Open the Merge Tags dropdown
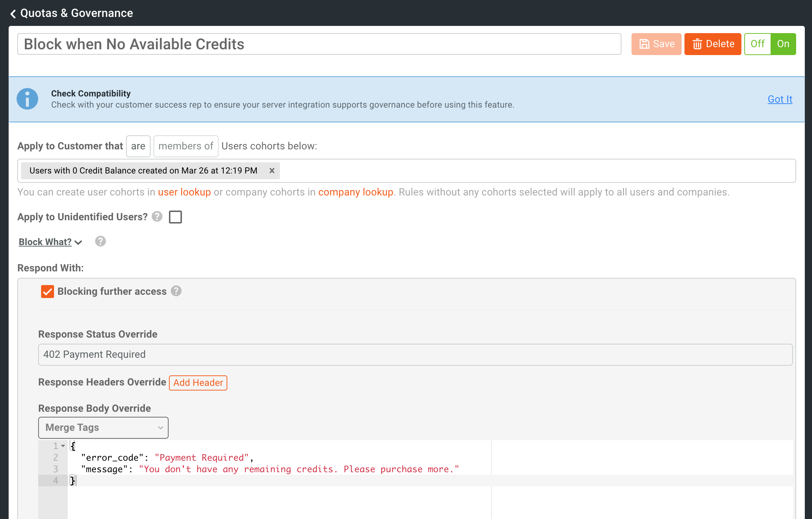This screenshot has width=812, height=519. pos(103,428)
